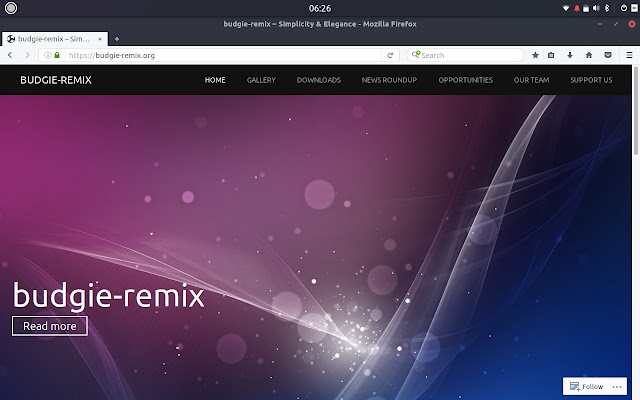Click the Follow button
The image size is (640, 400).
[587, 386]
